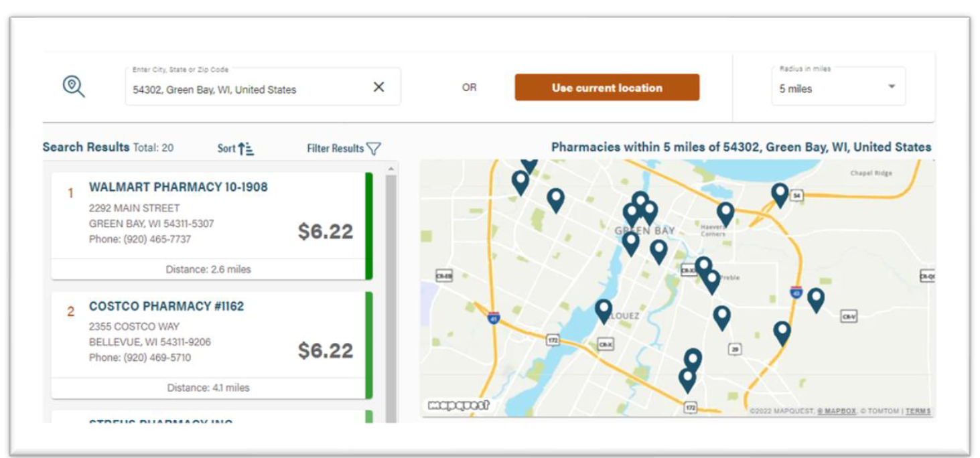Click the city, state or zip input field

[248, 90]
